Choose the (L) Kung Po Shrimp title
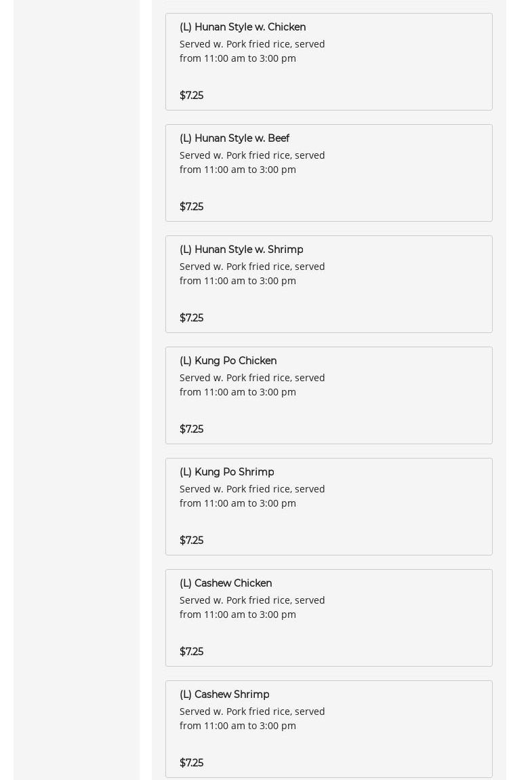 point(226,472)
